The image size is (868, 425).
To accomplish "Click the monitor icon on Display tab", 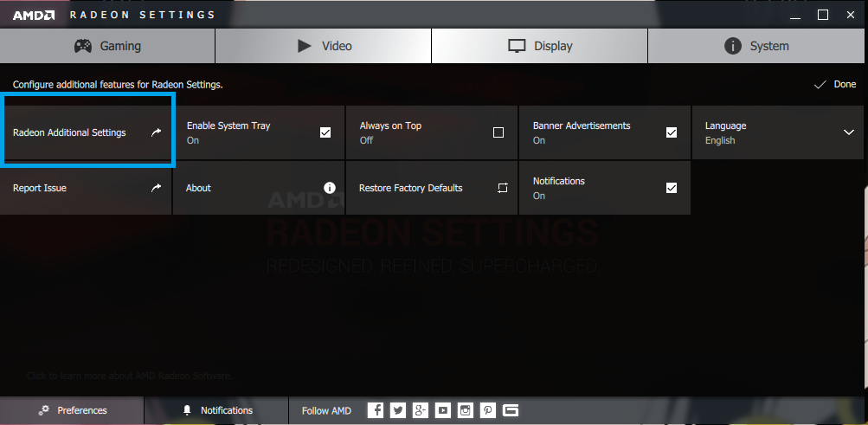I will [517, 46].
